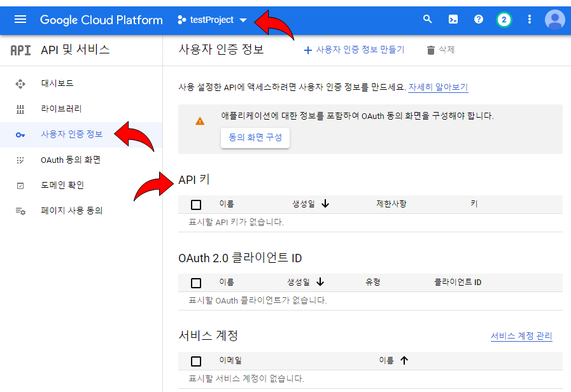
Task: Click the 라이브러리 library icon
Action: click(x=20, y=109)
